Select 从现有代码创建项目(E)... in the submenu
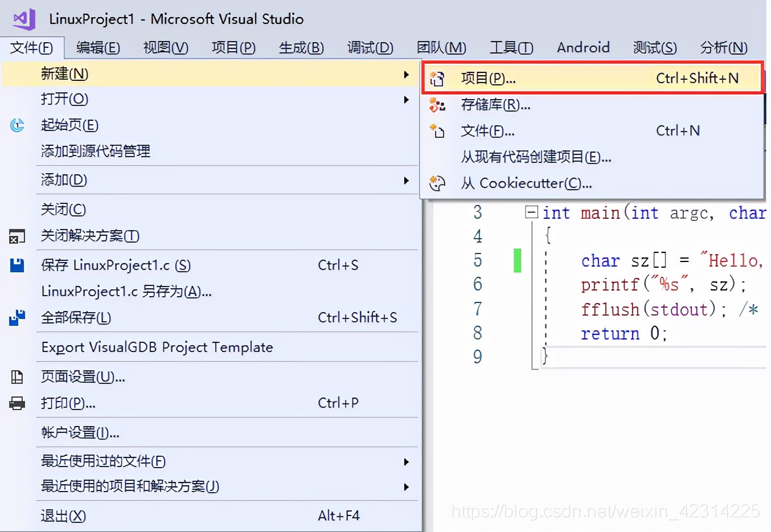This screenshot has width=771, height=532. pyautogui.click(x=536, y=157)
